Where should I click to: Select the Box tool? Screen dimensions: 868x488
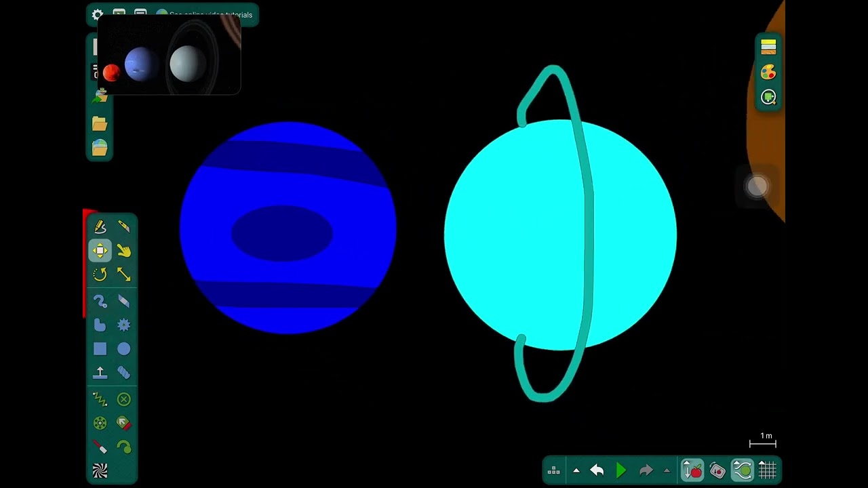[100, 349]
